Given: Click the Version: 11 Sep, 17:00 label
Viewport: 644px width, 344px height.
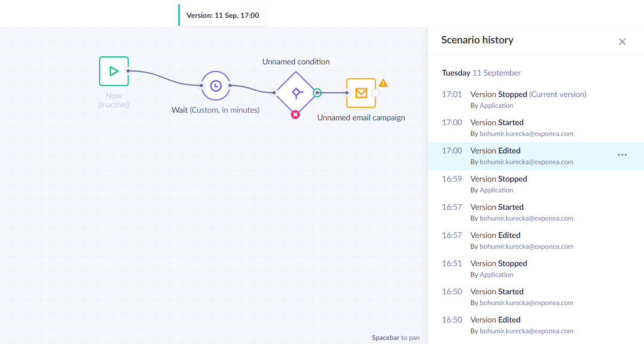Looking at the screenshot, I should click(x=223, y=15).
